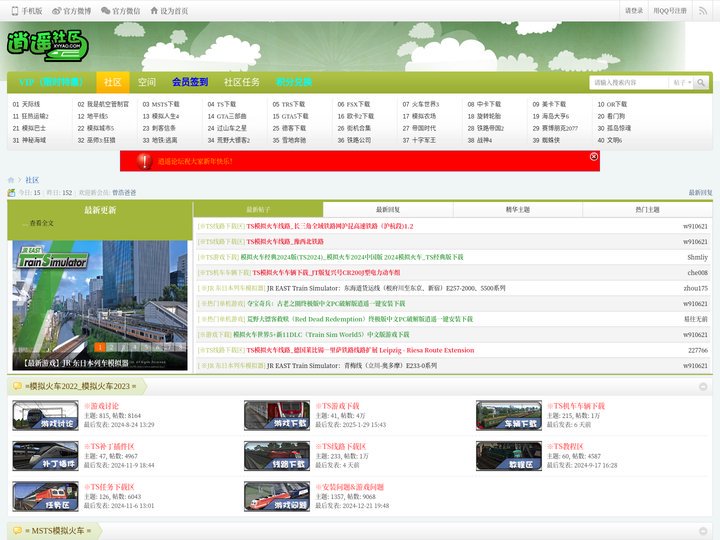Select the 社区 navigation tab
720x540 pixels.
coord(112,82)
